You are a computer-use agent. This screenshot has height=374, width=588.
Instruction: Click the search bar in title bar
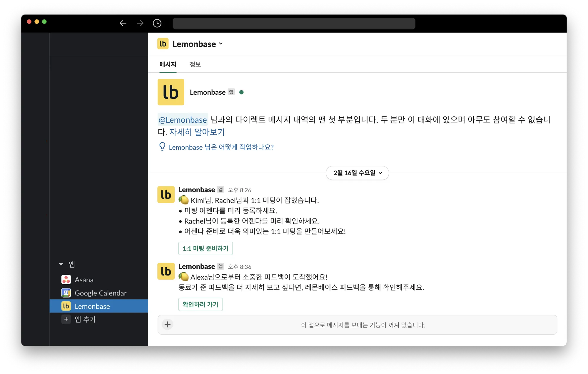tap(294, 24)
